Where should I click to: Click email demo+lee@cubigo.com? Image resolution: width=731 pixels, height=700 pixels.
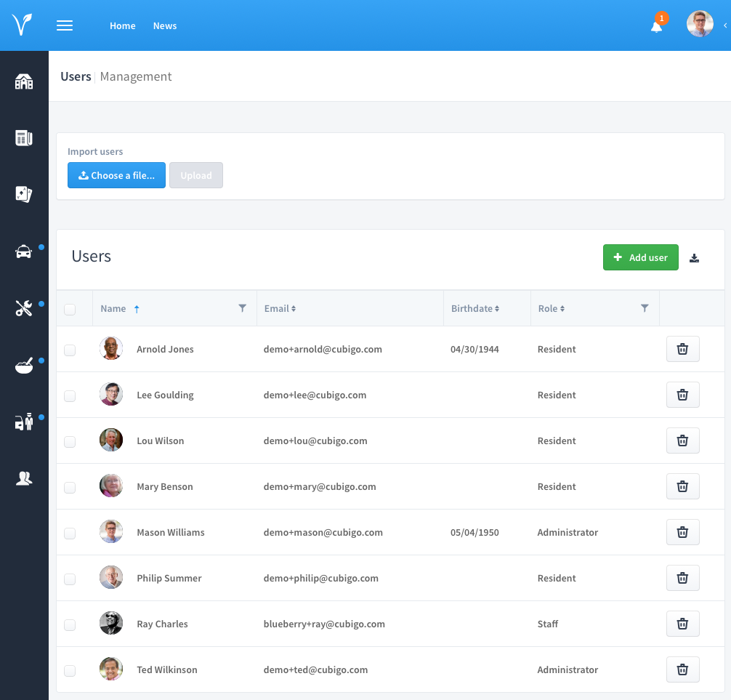point(315,395)
